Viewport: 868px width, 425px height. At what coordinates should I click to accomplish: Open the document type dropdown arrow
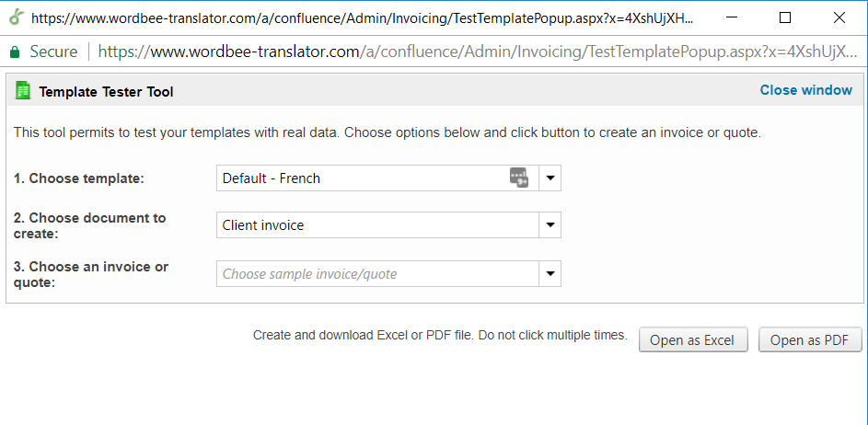click(550, 225)
